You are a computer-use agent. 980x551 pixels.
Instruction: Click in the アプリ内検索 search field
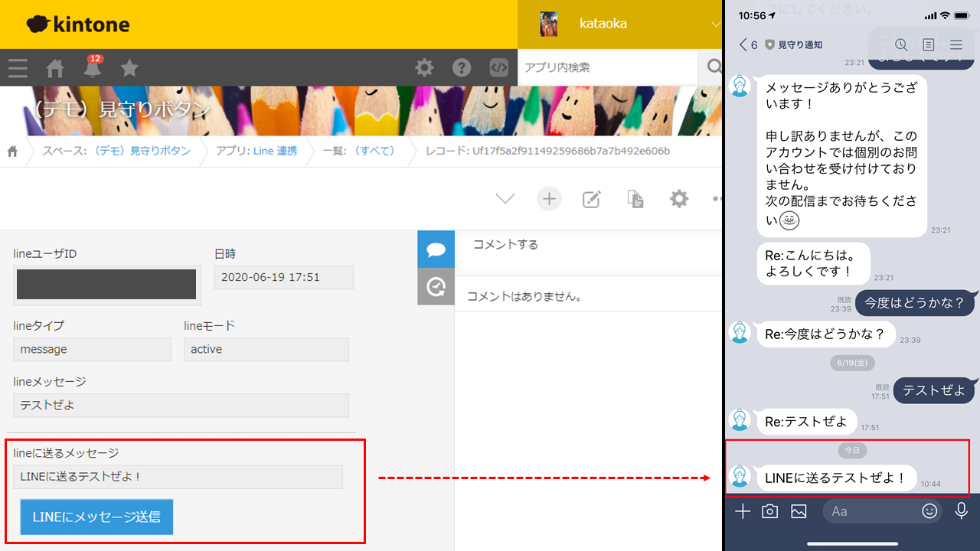(x=608, y=67)
